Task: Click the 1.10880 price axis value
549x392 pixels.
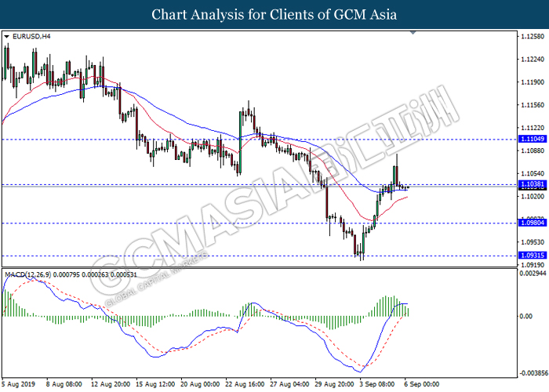Action: point(533,151)
